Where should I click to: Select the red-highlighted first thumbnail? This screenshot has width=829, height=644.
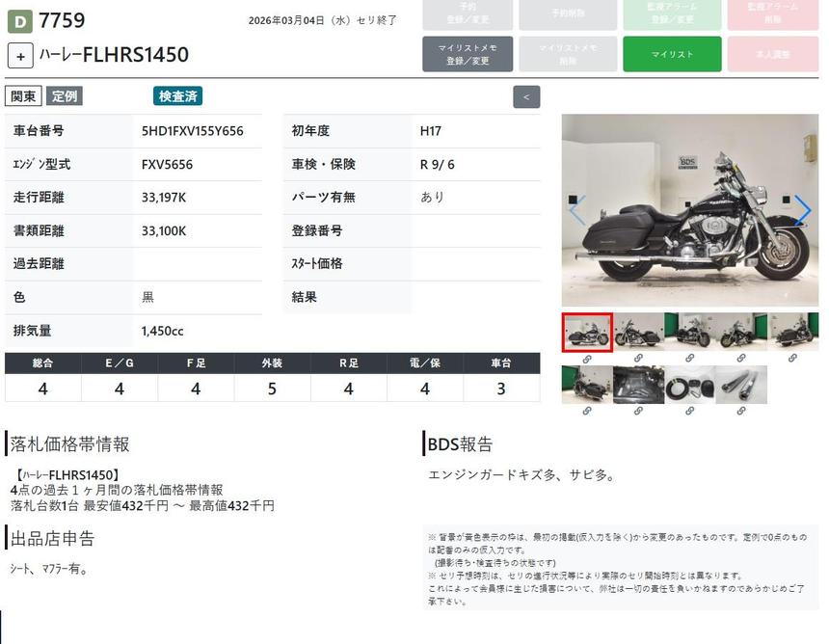(x=586, y=331)
